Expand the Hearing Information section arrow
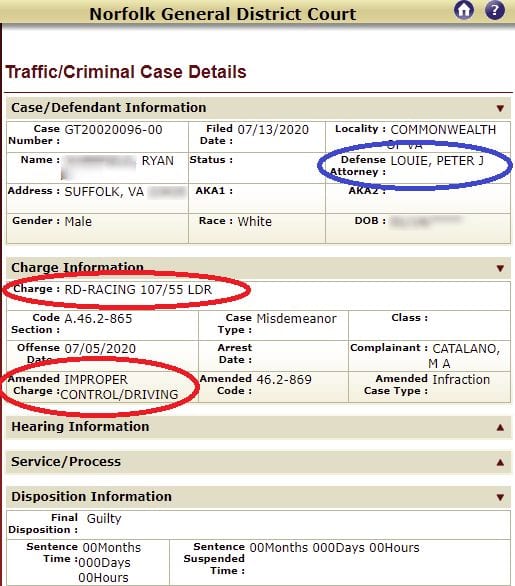Viewport: 515px width, 586px height. tap(500, 427)
